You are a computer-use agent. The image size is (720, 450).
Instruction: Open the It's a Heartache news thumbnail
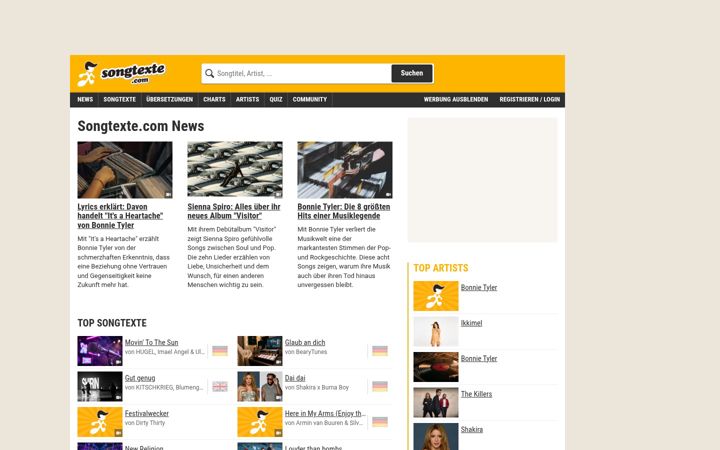[x=125, y=170]
